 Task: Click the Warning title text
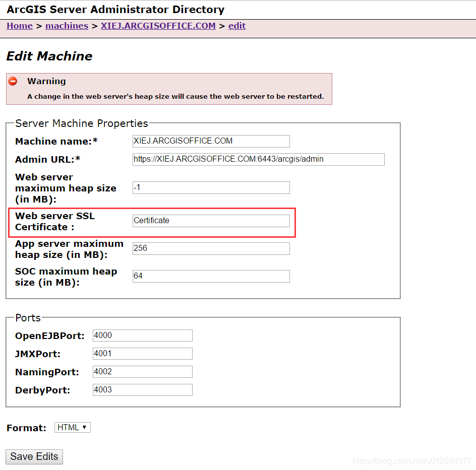point(46,81)
